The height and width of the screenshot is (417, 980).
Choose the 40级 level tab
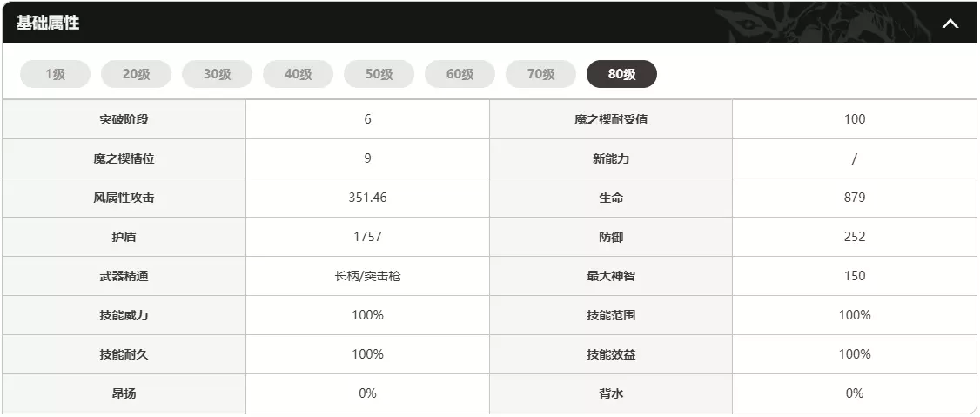point(298,74)
